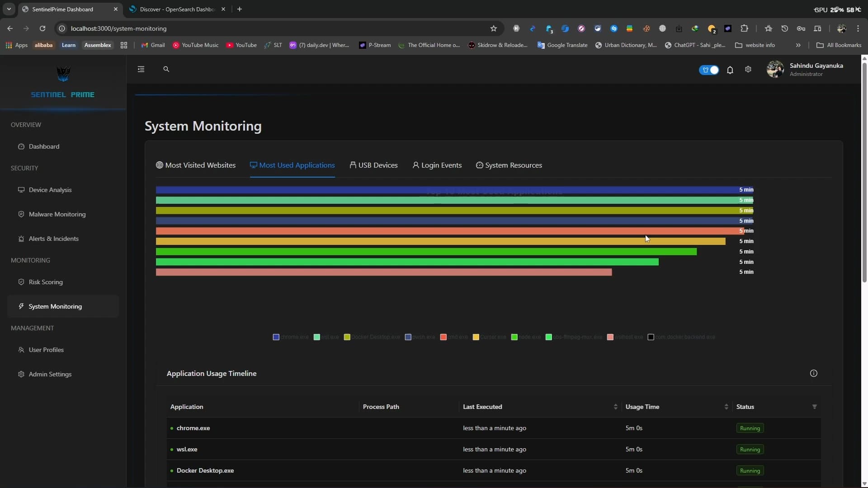Click the Sentinel Prime logo

click(63, 75)
